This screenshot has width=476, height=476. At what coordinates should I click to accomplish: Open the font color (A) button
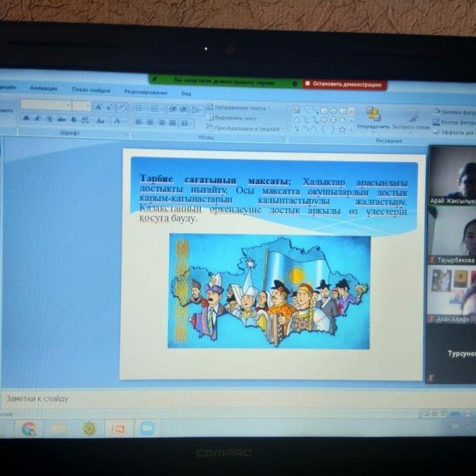coord(118,121)
